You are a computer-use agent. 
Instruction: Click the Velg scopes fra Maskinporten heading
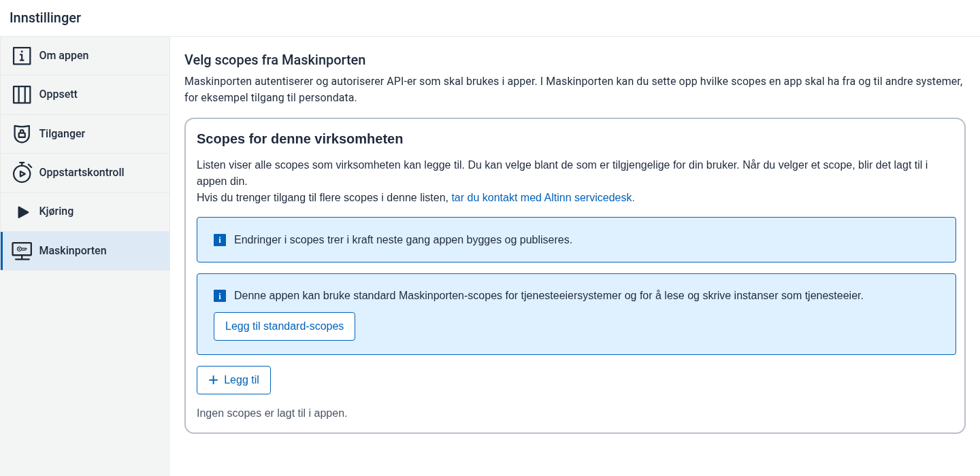[x=275, y=60]
